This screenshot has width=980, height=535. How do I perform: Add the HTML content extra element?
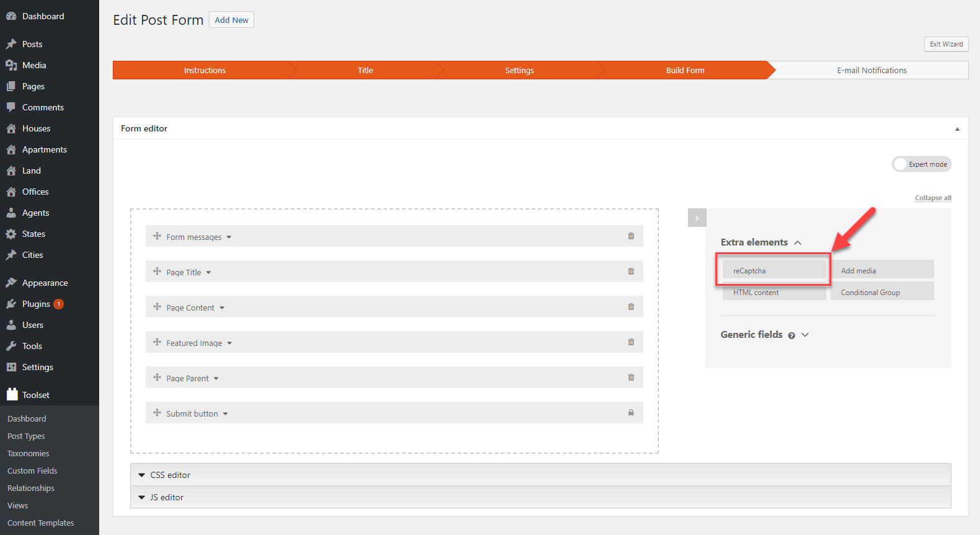coord(774,292)
